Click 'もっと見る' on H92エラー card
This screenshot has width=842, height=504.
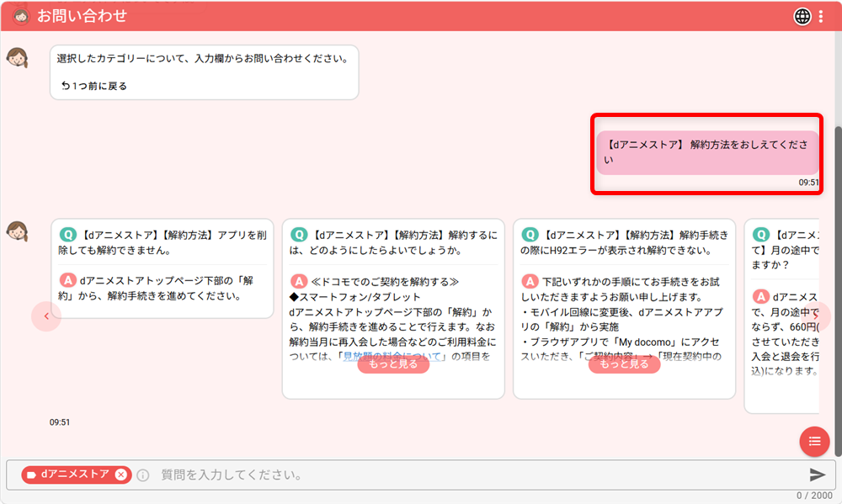[624, 364]
